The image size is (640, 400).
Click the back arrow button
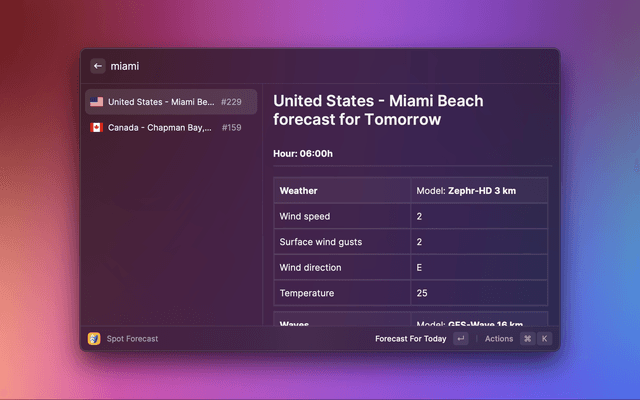click(97, 66)
